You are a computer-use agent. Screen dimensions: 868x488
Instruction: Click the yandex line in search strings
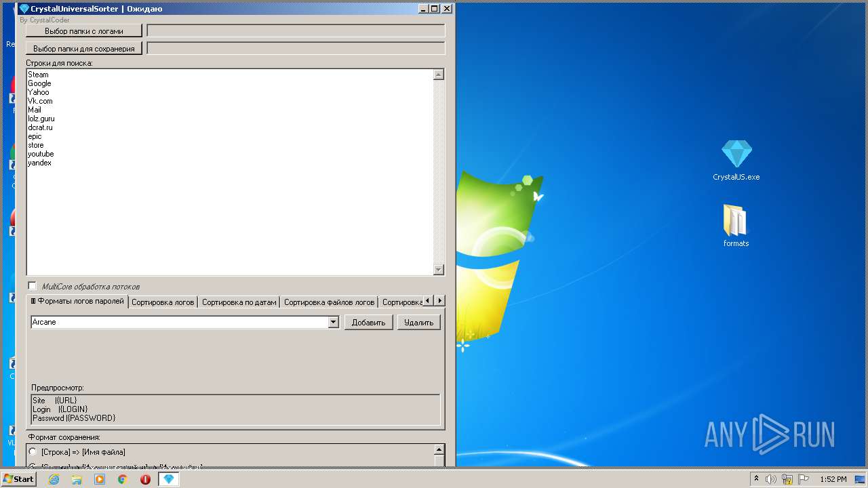(x=39, y=163)
